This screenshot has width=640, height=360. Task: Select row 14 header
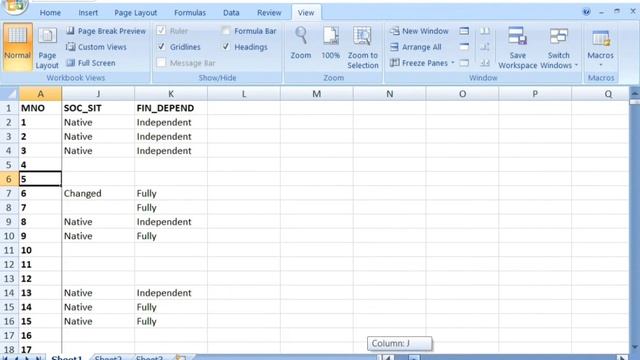pos(9,293)
